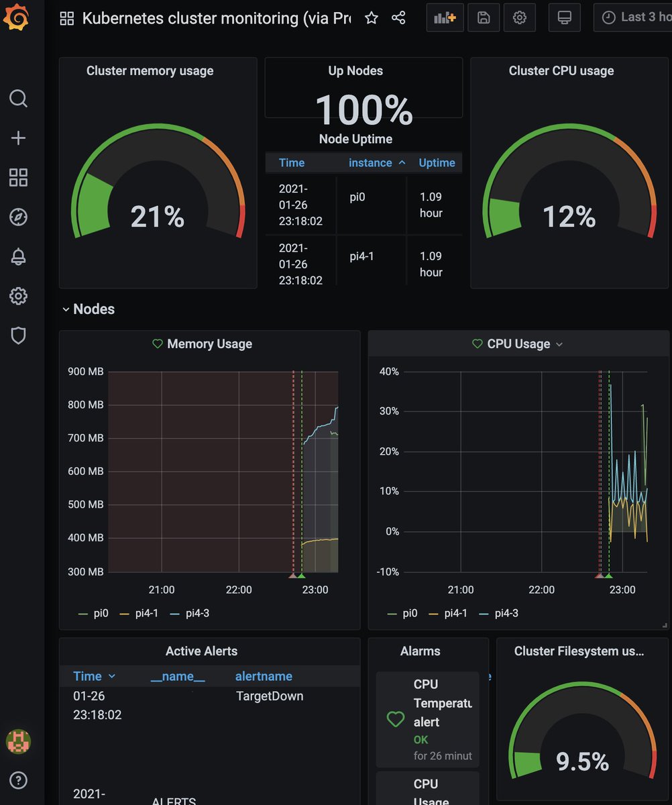This screenshot has height=805, width=672.
Task: Add a new panel from the toolbar
Action: coord(444,17)
